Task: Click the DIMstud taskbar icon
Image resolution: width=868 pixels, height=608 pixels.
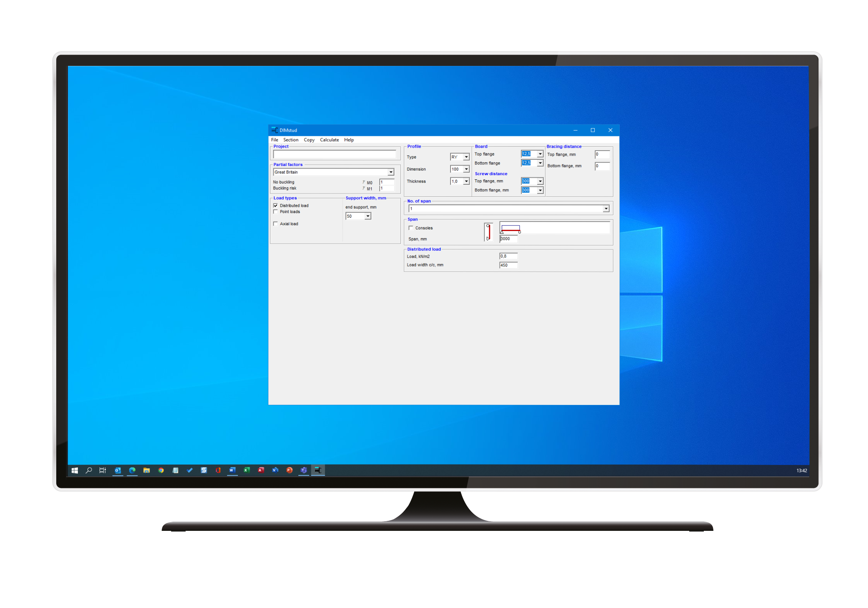Action: [x=318, y=470]
